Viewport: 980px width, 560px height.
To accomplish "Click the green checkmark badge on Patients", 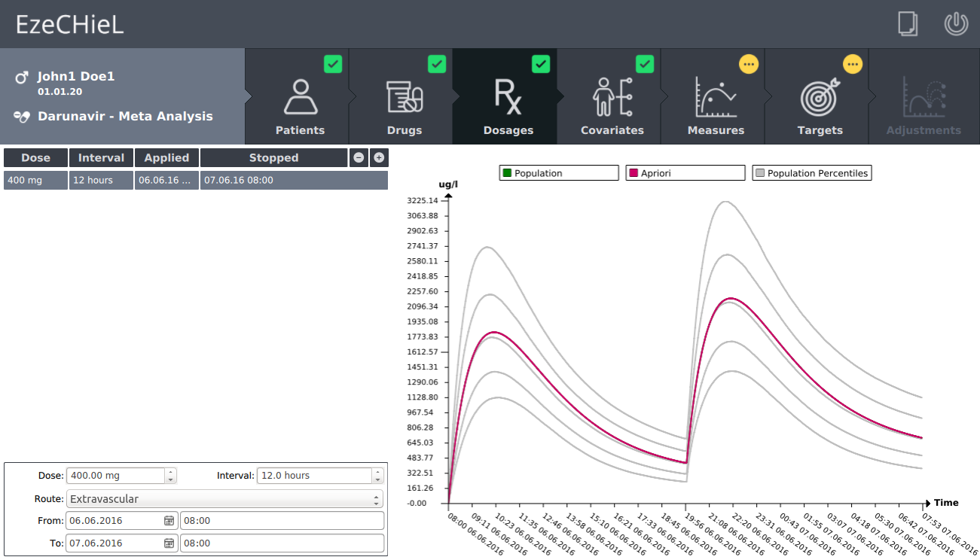I will point(333,64).
